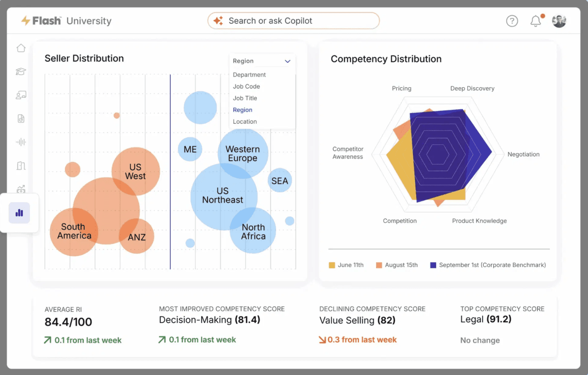Open the audio waveform icon
This screenshot has width=588, height=375.
pyautogui.click(x=21, y=142)
